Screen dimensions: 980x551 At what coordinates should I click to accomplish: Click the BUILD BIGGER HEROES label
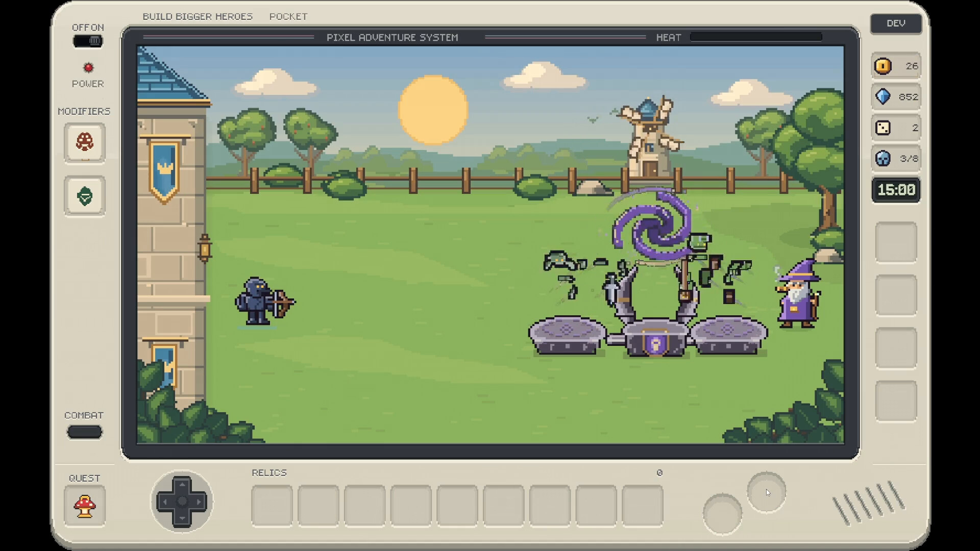198,16
